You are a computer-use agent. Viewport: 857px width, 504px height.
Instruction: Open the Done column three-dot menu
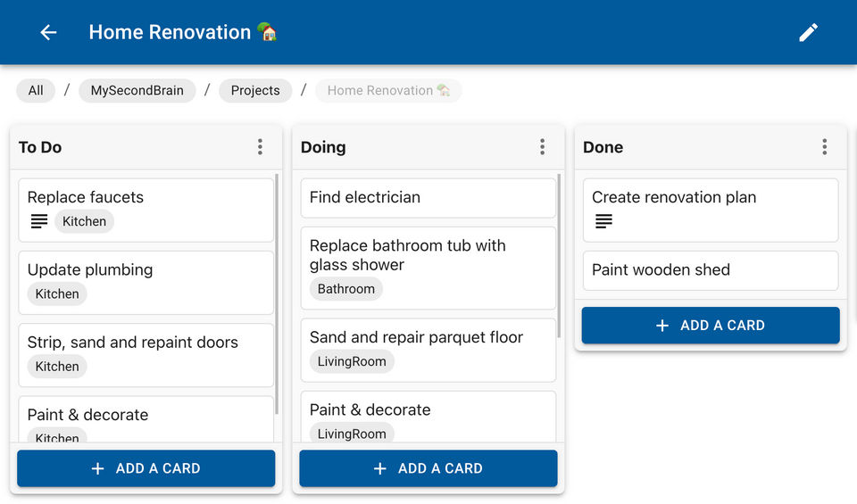(824, 147)
